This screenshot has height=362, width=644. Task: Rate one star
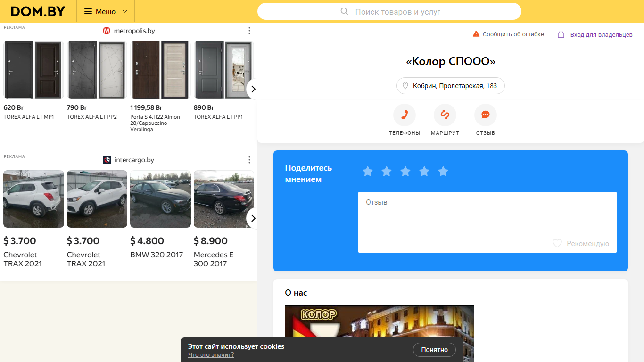[x=368, y=172]
